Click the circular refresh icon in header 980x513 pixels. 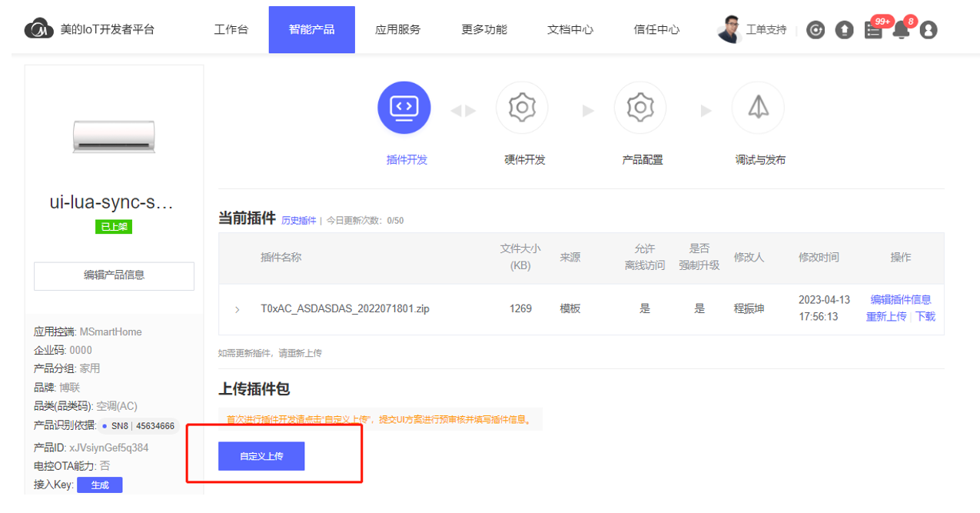[816, 30]
